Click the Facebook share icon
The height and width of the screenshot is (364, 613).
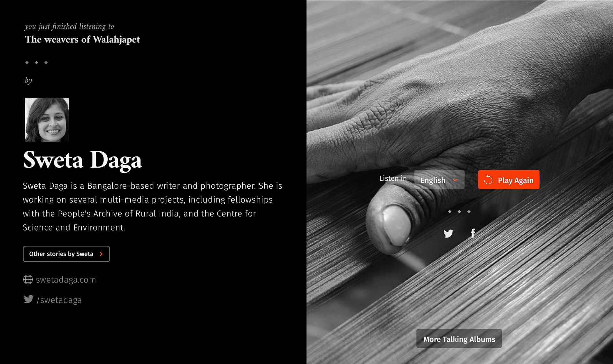point(473,233)
